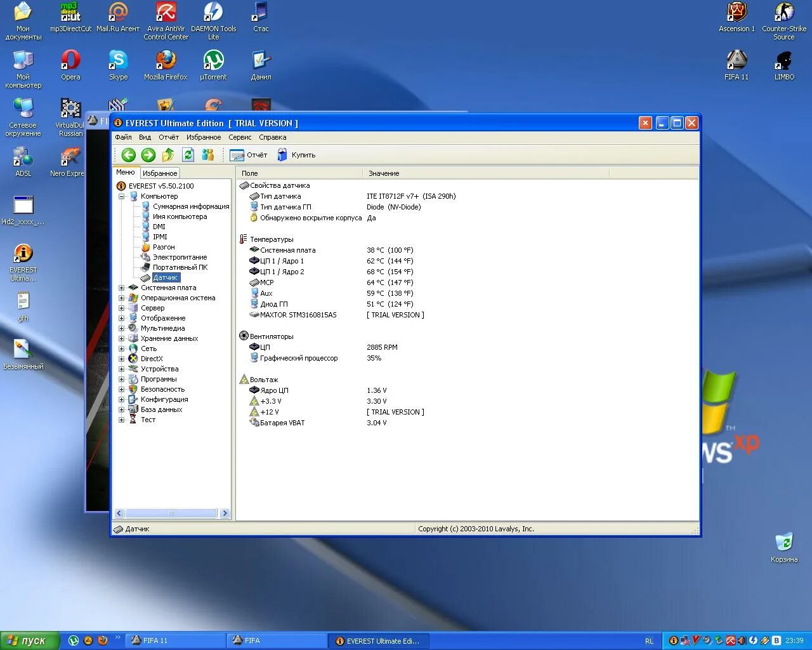812x650 pixels.
Task: Expand the Мультимедиа tree node
Action: 122,328
